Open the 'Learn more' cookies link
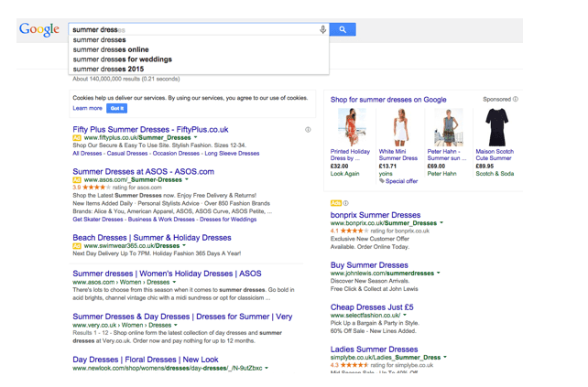 87,108
